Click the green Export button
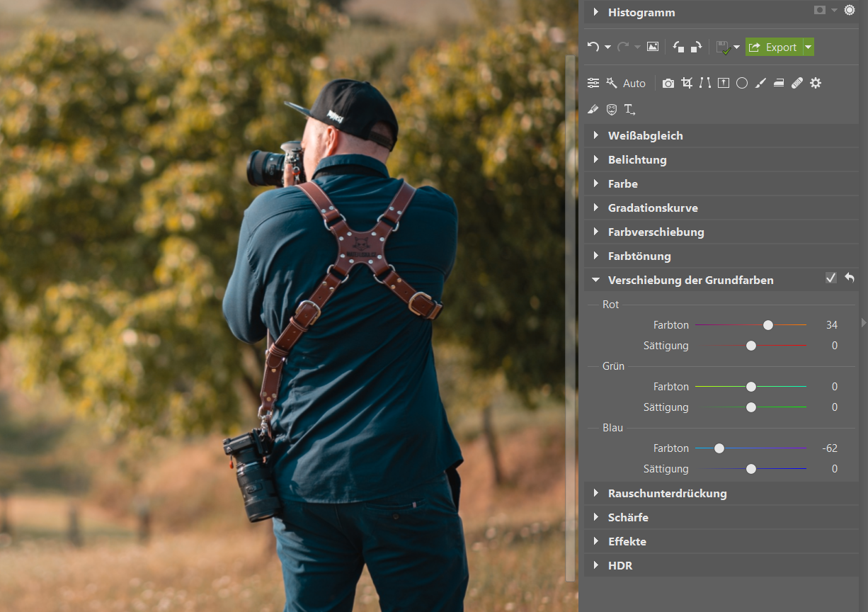The image size is (868, 612). 774,47
